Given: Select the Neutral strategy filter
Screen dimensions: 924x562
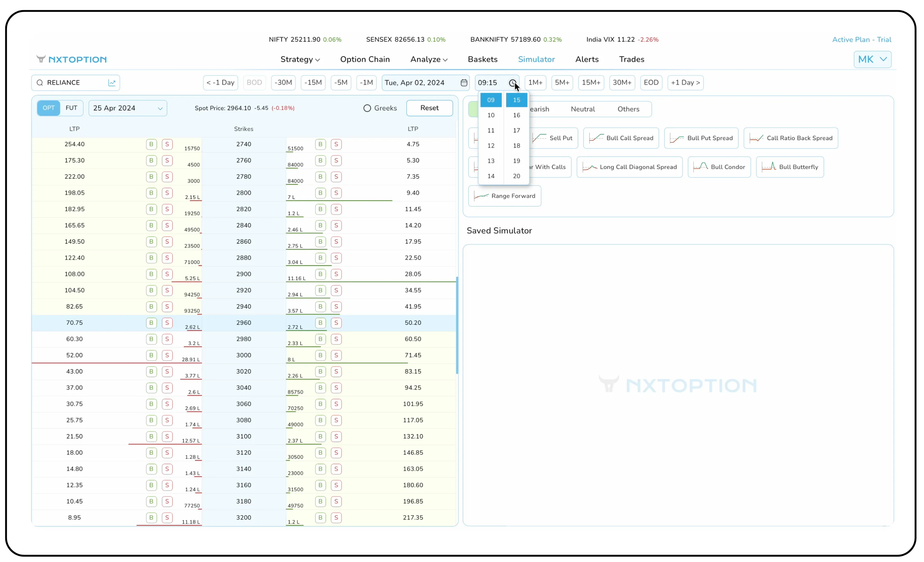Looking at the screenshot, I should click(x=583, y=109).
